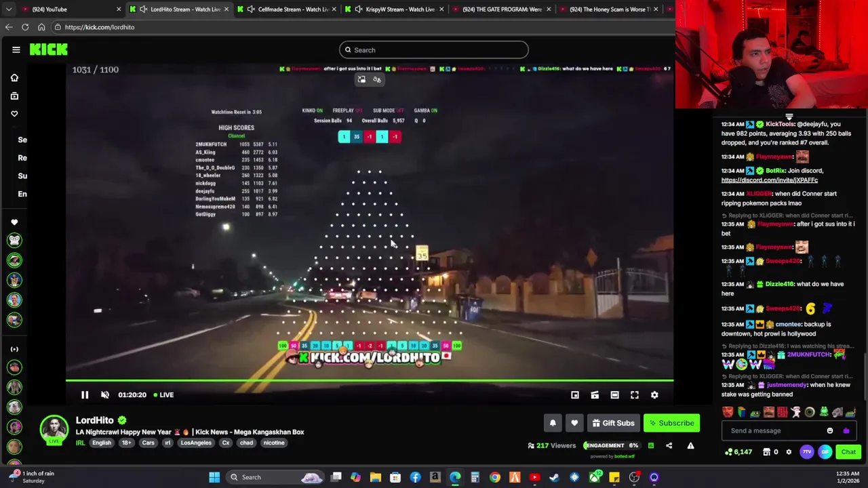The image size is (868, 488).
Task: Open 7TV emote menu
Action: [x=807, y=452]
